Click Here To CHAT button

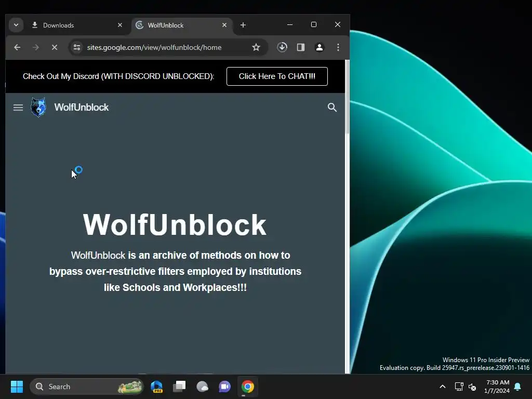click(x=277, y=76)
